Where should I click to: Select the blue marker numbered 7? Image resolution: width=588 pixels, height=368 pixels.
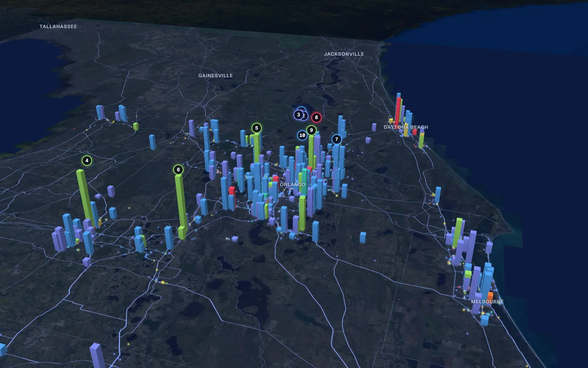point(337,139)
